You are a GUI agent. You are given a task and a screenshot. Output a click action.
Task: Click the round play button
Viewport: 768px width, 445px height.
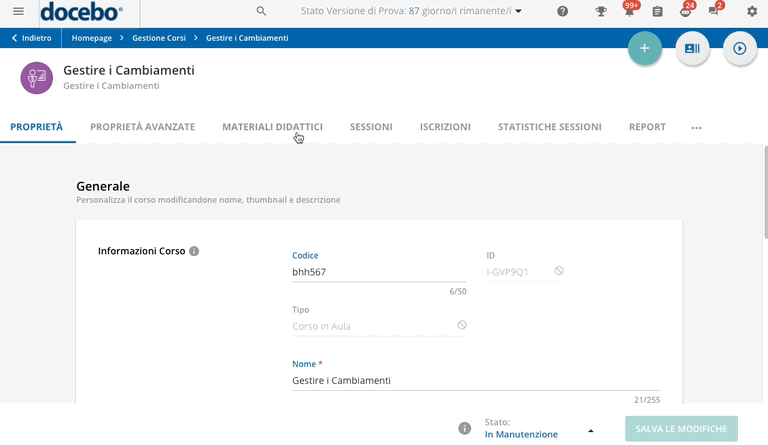click(x=740, y=48)
